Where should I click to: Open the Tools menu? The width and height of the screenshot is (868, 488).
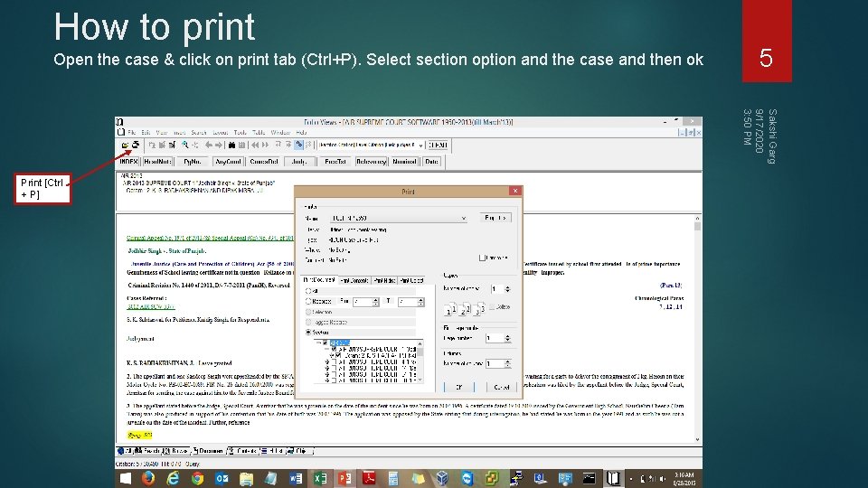[240, 133]
